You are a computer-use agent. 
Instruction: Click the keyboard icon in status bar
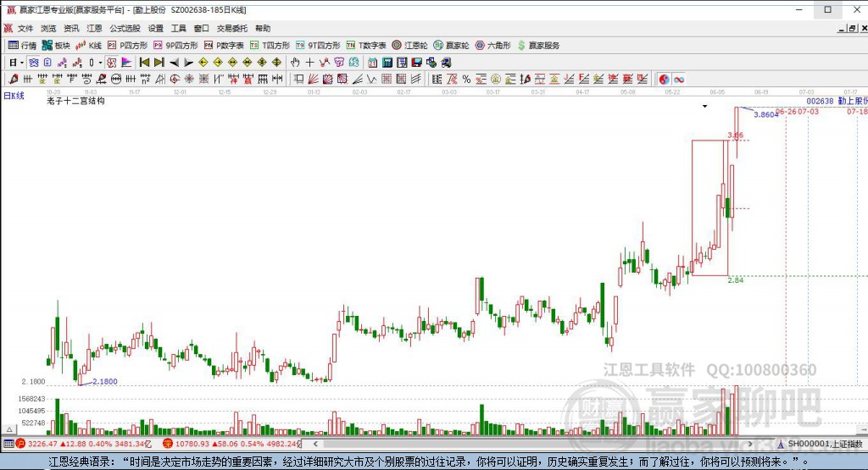coord(8,444)
